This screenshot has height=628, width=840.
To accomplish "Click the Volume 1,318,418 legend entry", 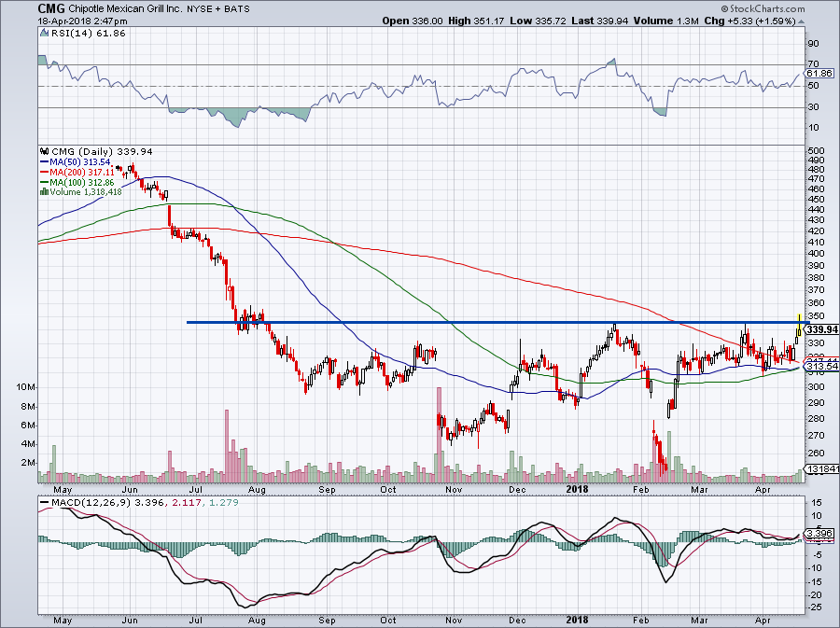I will coord(86,191).
